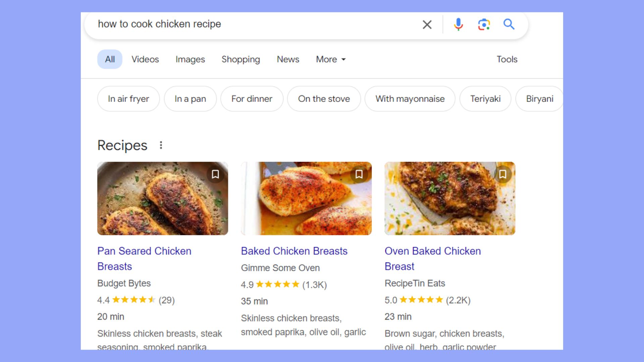This screenshot has height=362, width=644.
Task: Save the Oven Baked Chicken Breast recipe
Action: click(x=503, y=174)
